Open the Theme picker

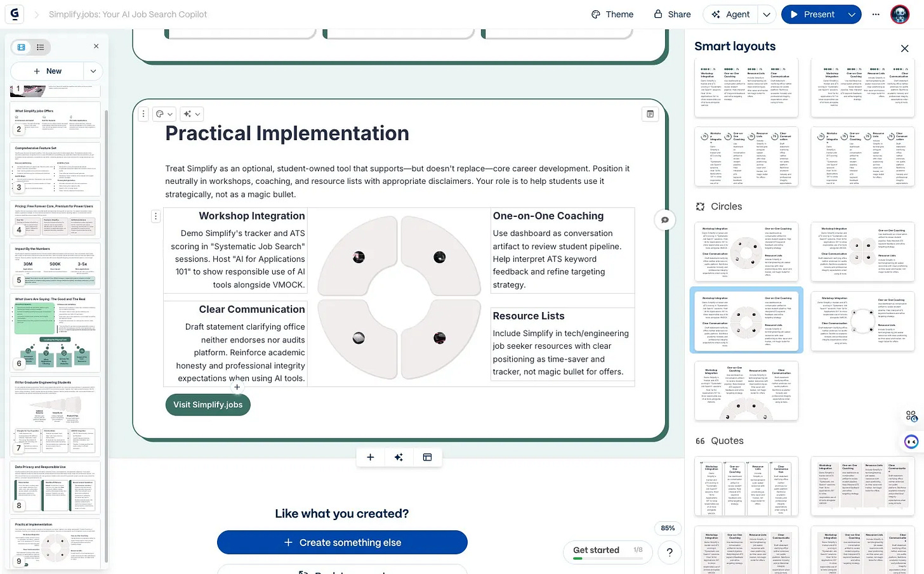tap(612, 14)
